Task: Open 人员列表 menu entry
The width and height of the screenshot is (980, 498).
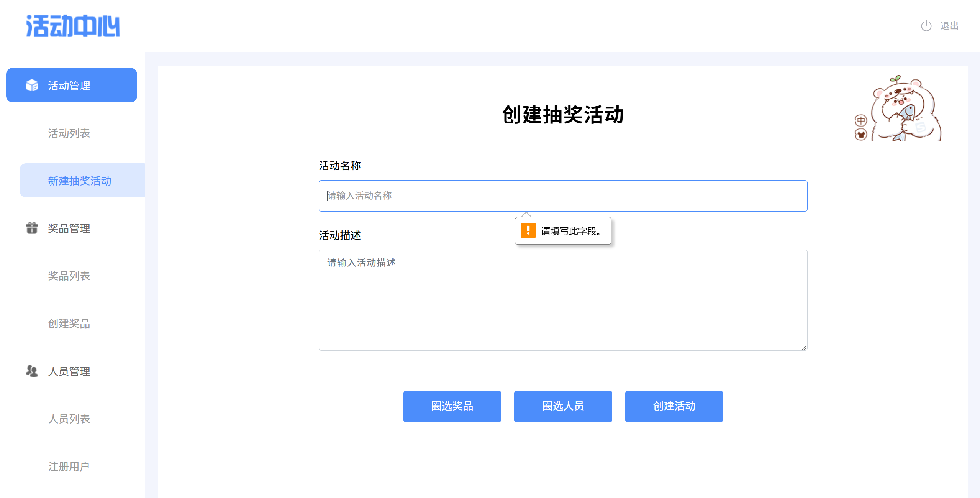Action: pyautogui.click(x=69, y=419)
